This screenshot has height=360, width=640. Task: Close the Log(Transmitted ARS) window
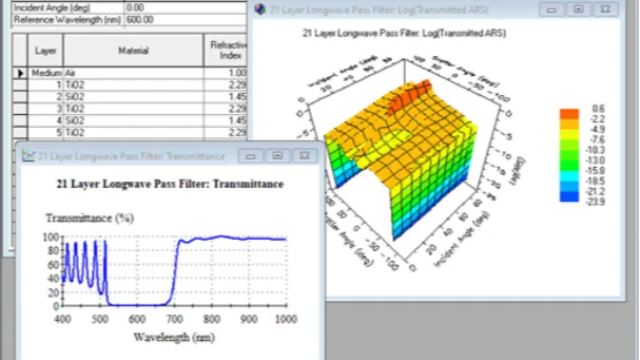(x=605, y=9)
